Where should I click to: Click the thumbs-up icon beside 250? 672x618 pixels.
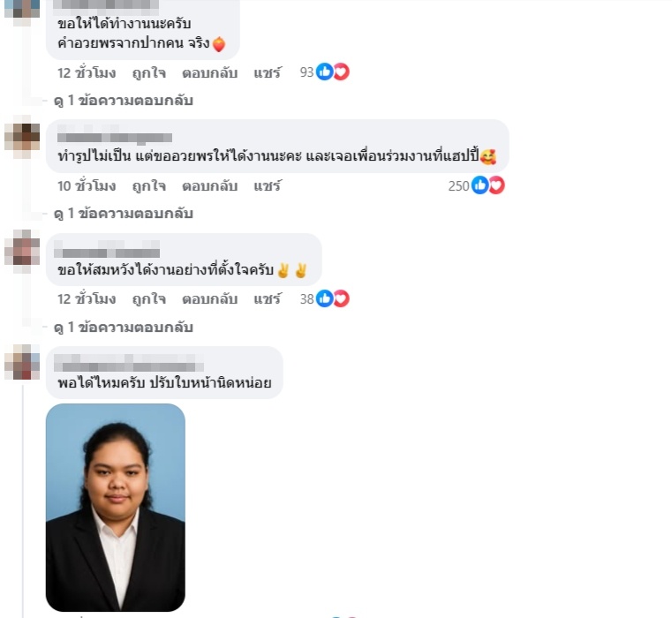(480, 185)
